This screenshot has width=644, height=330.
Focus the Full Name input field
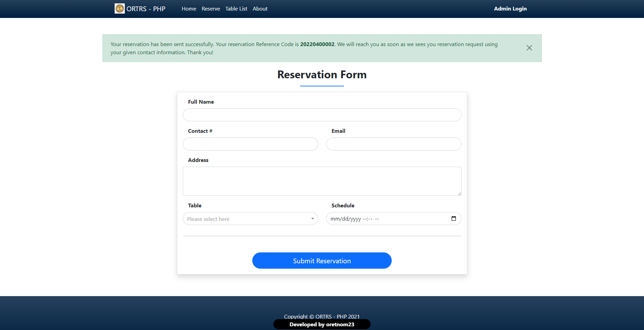point(322,115)
